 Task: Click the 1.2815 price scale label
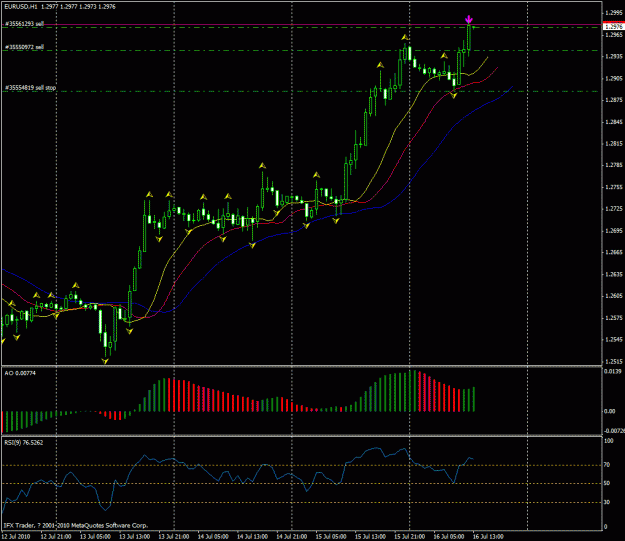coord(613,144)
